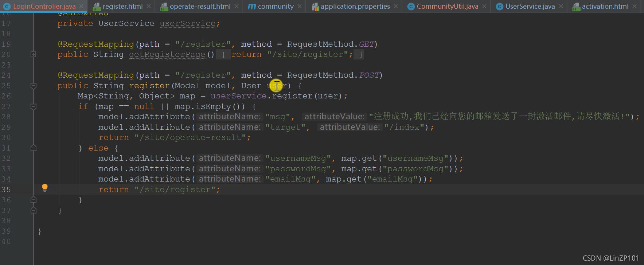The width and height of the screenshot is (644, 265).
Task: Click the "msg" string on line 28
Action: [277, 117]
